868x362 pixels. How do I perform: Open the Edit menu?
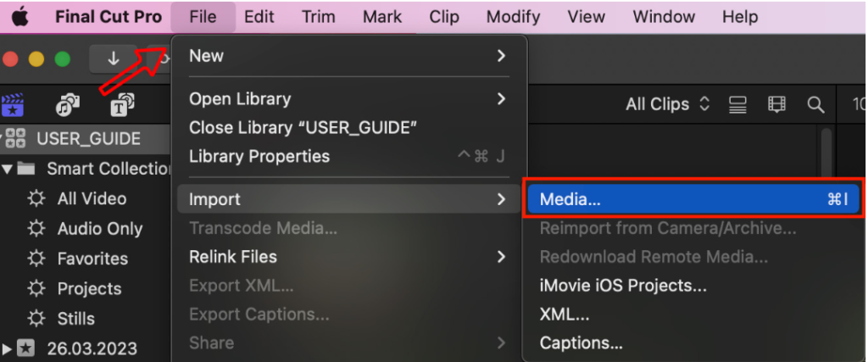[x=259, y=17]
